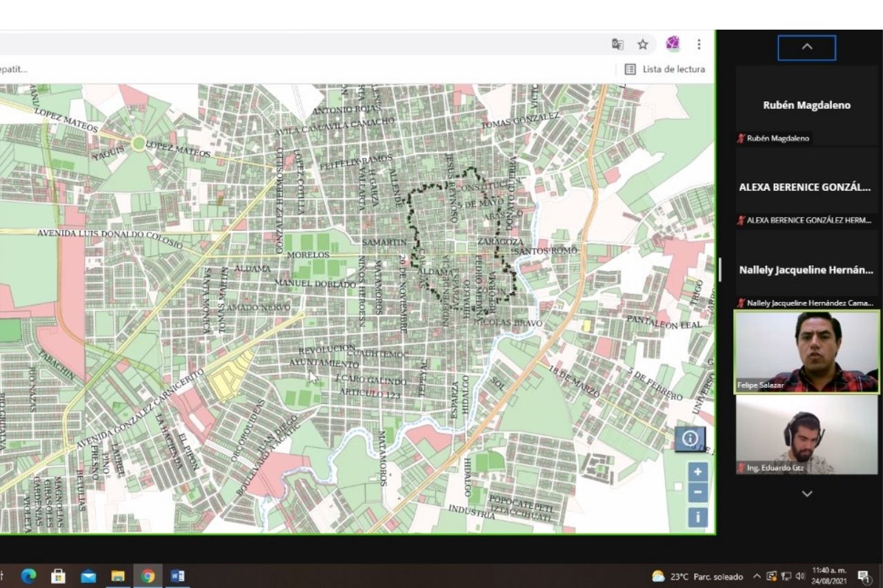Select Felipe Salazar's video tile
The height and width of the screenshot is (588, 883).
tap(806, 352)
